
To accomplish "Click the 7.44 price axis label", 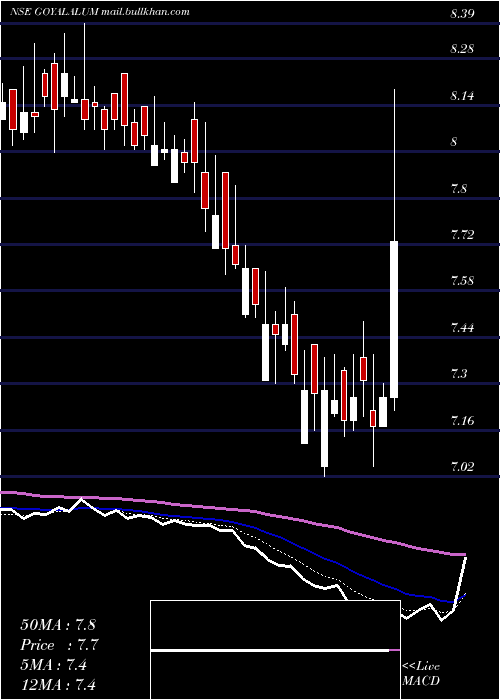I will pyautogui.click(x=462, y=328).
